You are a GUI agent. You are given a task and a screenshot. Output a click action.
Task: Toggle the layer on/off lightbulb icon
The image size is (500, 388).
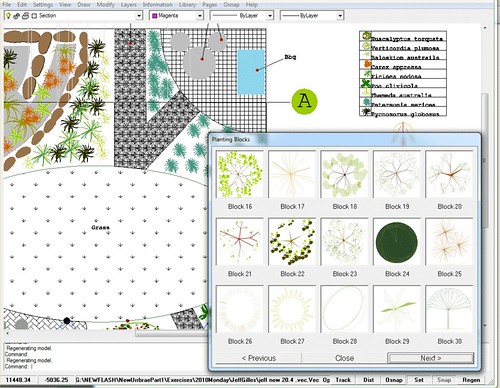click(9, 16)
